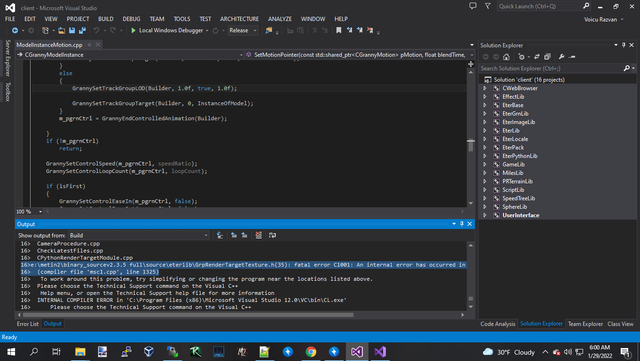This screenshot has width=640, height=361.
Task: Click the notifications filter funnel icon
Action: pyautogui.click(x=488, y=6)
